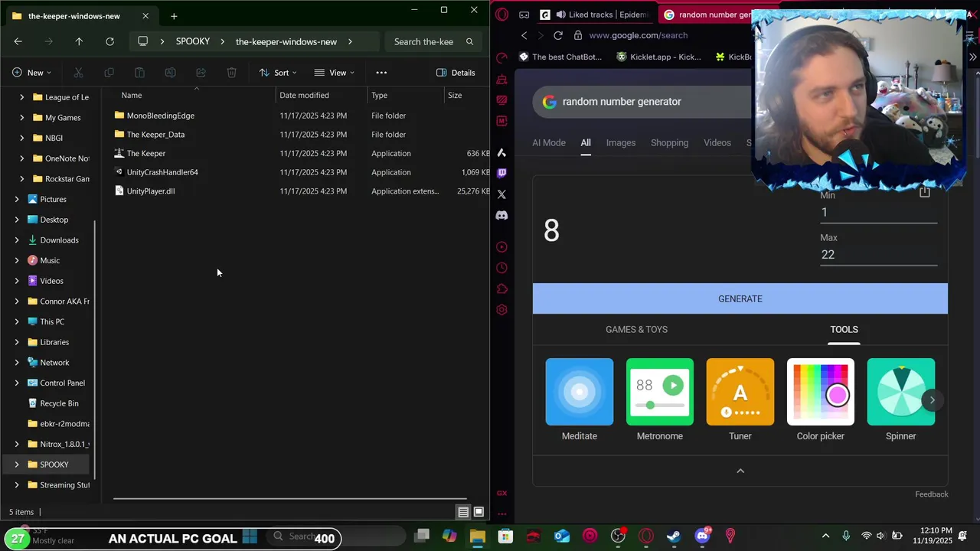Select the AI Mode search tab

click(549, 143)
